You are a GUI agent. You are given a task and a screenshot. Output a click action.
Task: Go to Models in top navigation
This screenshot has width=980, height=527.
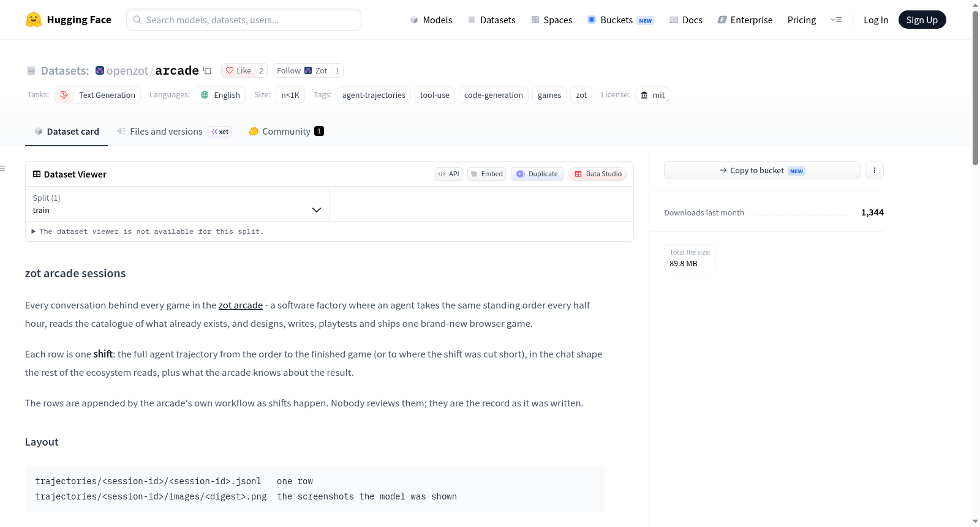coord(431,20)
